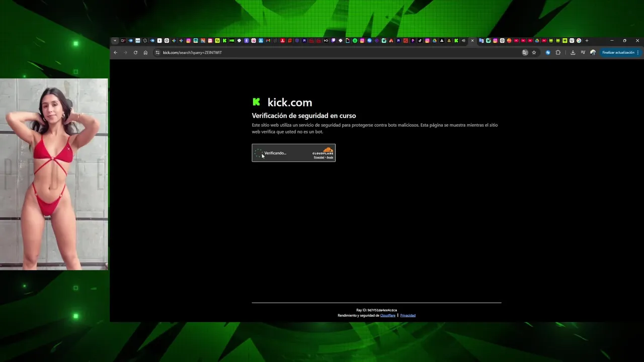
Task: Switch to the Wikipedia tab
Action: (x=572, y=41)
